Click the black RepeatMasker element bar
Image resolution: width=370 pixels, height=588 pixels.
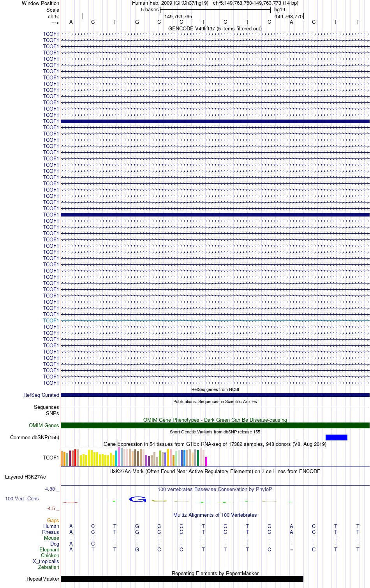[182, 579]
